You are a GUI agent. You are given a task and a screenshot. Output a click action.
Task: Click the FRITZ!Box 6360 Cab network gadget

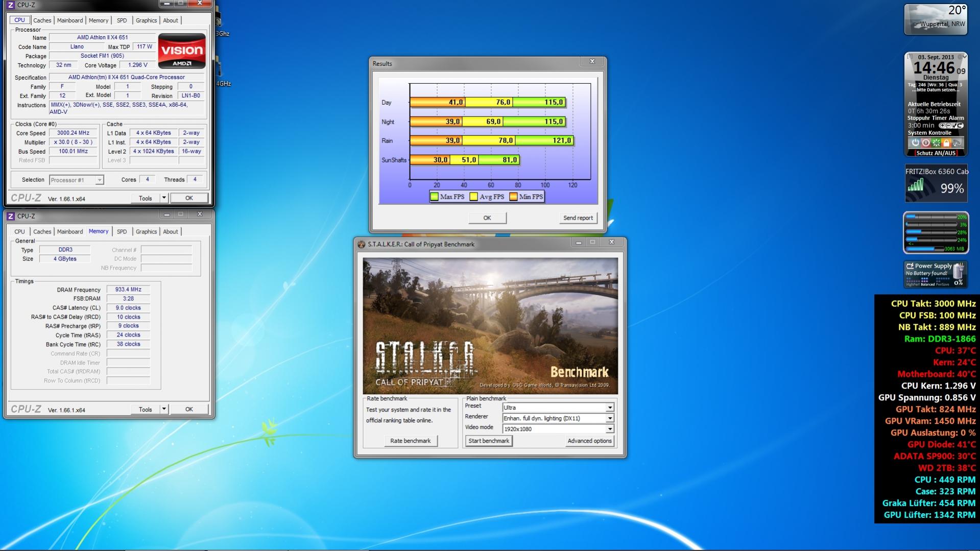point(936,183)
